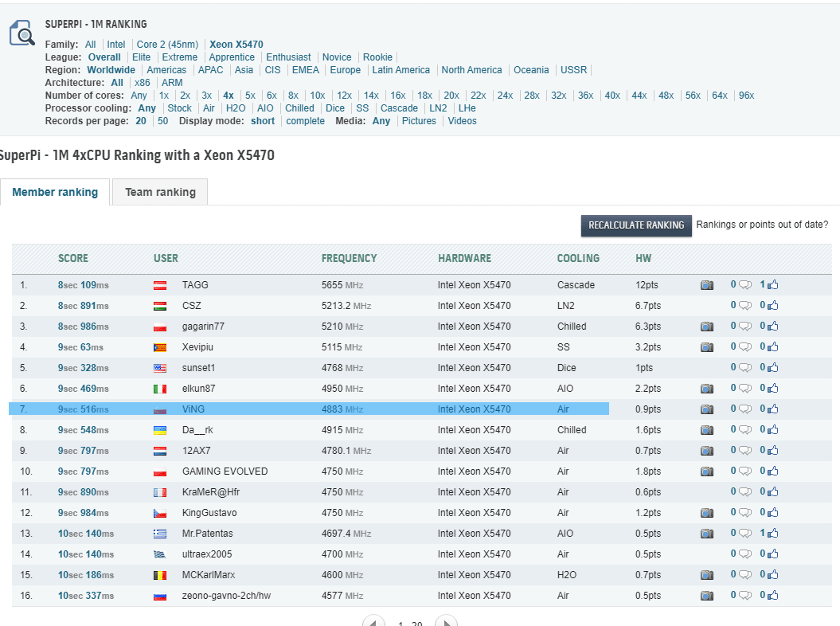Open camera icon in 12AX7 row

click(x=706, y=451)
